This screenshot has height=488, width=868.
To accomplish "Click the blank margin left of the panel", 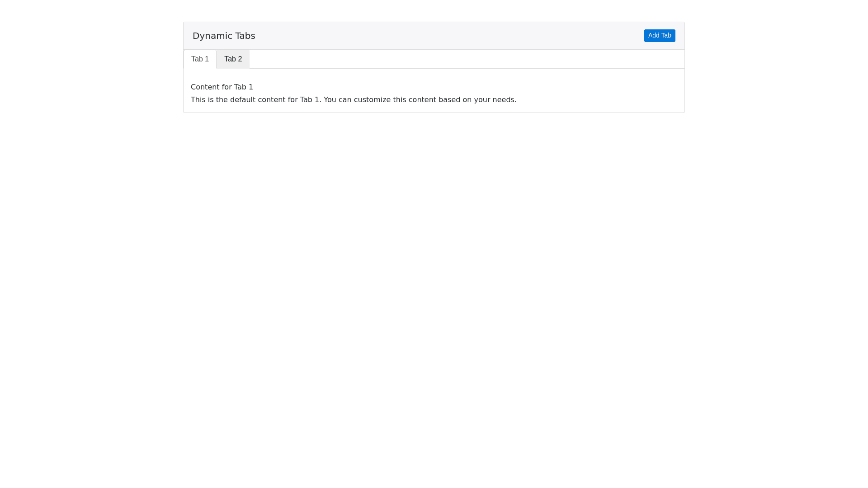I will (90, 68).
